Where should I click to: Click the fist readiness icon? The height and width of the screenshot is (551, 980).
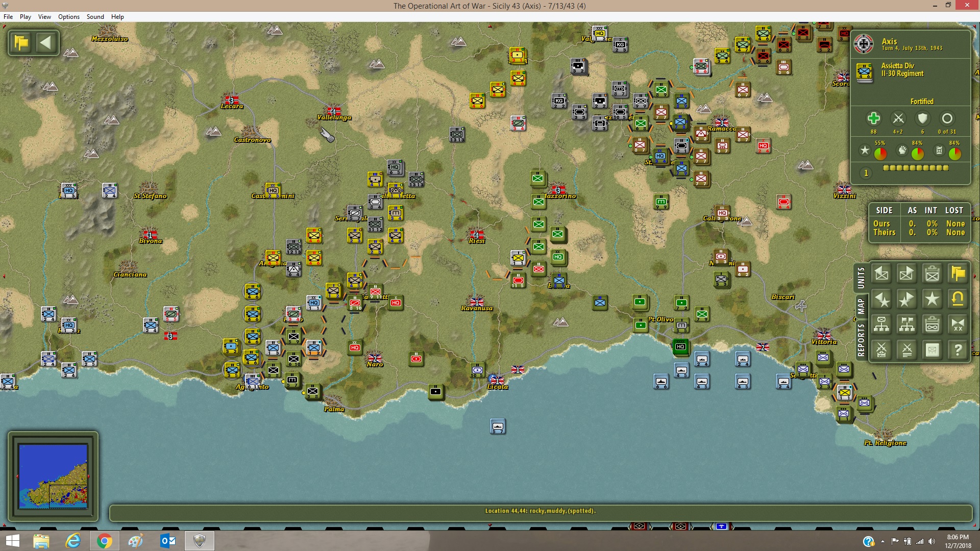point(902,151)
